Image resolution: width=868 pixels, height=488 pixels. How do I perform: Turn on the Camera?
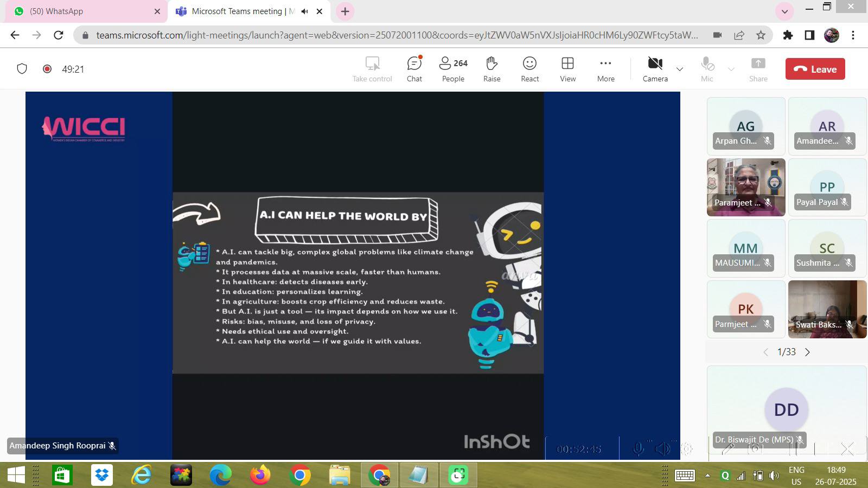tap(655, 69)
